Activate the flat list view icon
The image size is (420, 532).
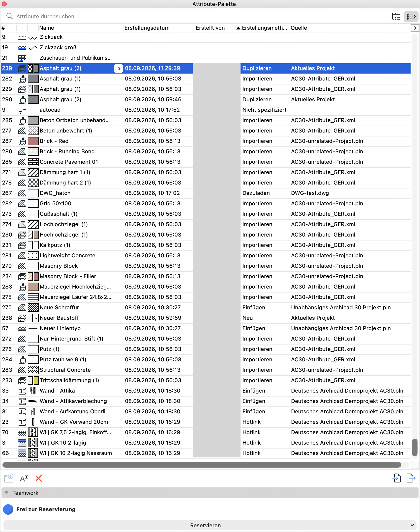click(x=411, y=17)
